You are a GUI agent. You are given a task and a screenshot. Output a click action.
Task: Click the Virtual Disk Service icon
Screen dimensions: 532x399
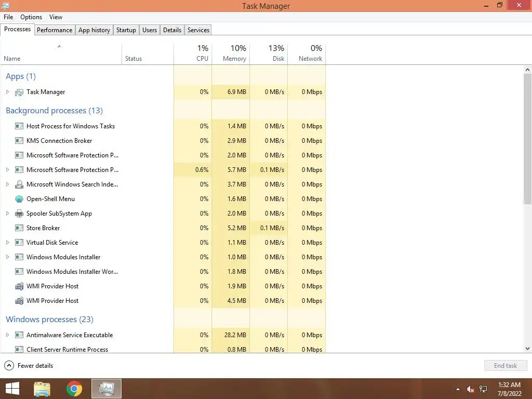click(19, 243)
